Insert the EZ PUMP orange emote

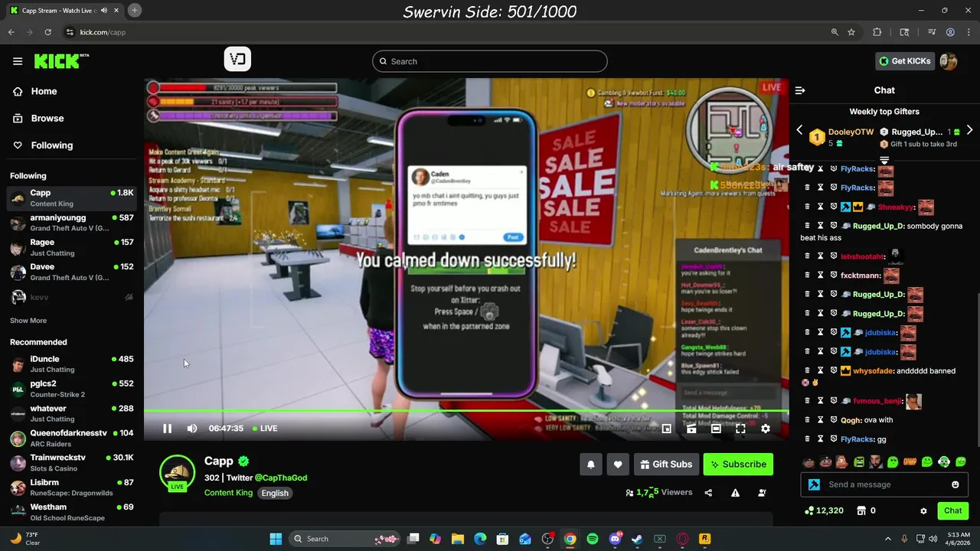[x=910, y=461]
